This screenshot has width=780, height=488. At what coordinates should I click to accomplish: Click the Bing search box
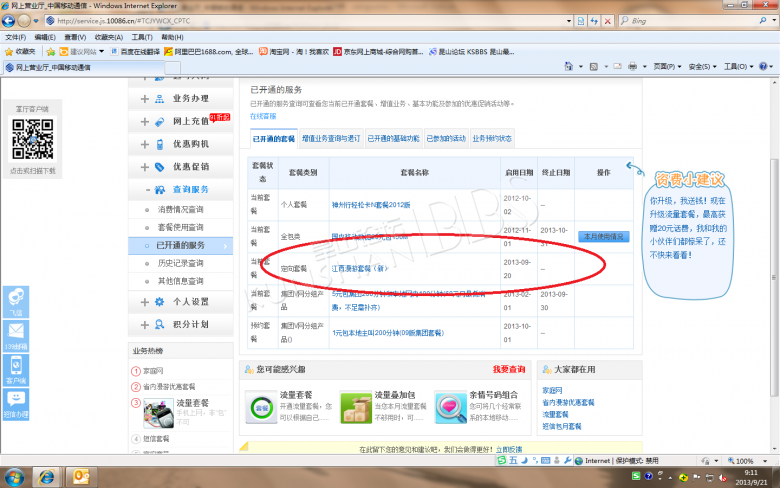point(700,20)
